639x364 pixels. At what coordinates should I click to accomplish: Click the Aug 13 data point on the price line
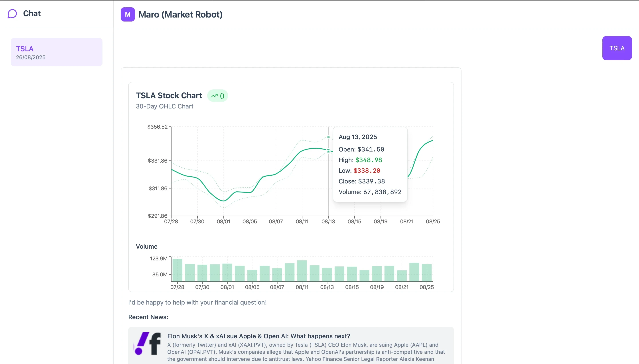[328, 150]
